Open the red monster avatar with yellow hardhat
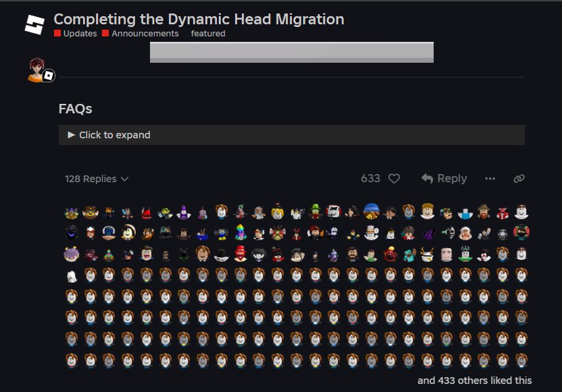The image size is (562, 392). 390,254
